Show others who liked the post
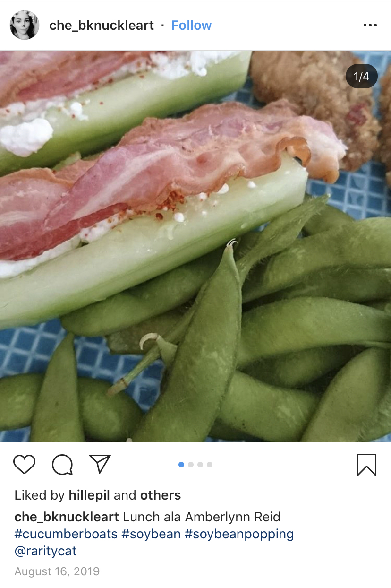 tap(161, 495)
